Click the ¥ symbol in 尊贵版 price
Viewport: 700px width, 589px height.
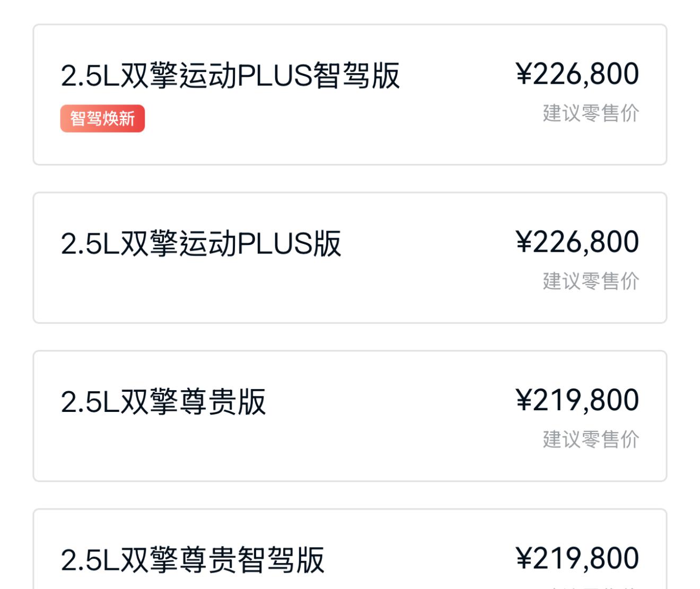pyautogui.click(x=523, y=400)
